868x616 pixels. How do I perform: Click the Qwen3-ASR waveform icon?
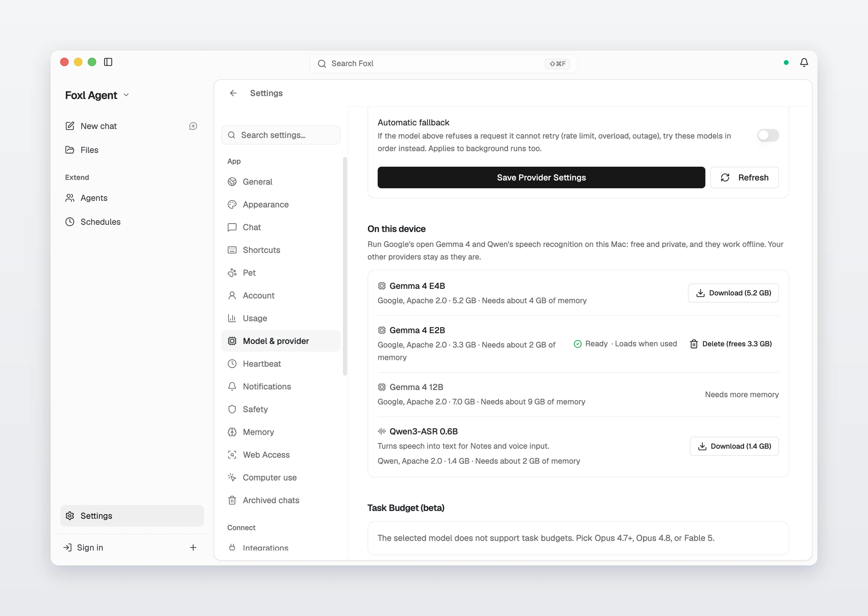pos(382,431)
